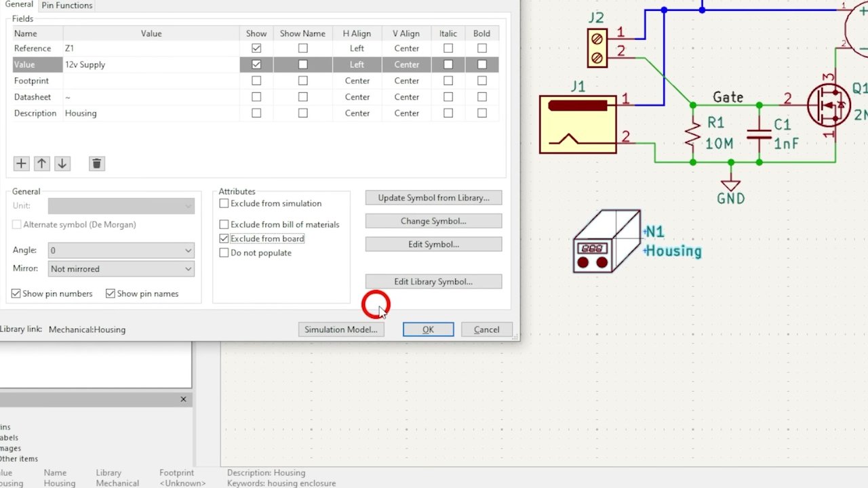Open the Mirror dropdown
Image resolution: width=868 pixels, height=488 pixels.
click(121, 269)
